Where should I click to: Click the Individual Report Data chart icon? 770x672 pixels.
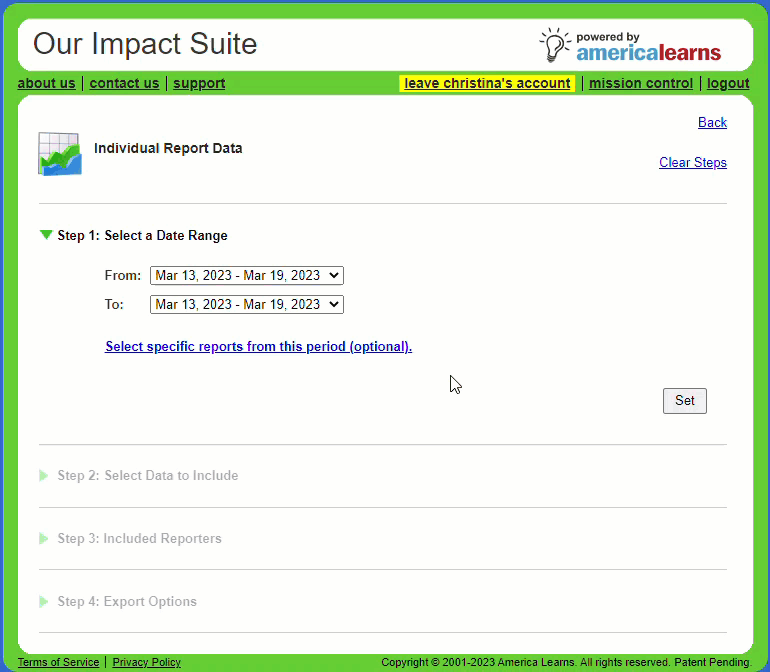point(60,153)
